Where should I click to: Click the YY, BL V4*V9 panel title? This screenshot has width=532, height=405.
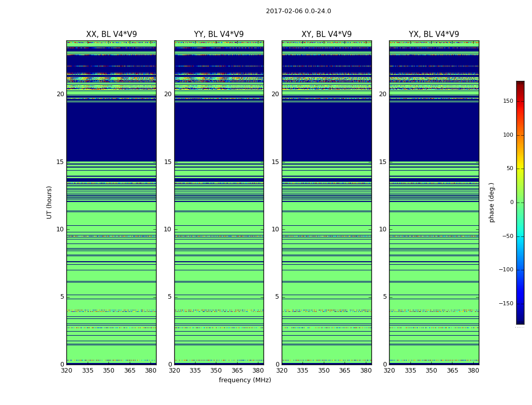[x=219, y=34]
